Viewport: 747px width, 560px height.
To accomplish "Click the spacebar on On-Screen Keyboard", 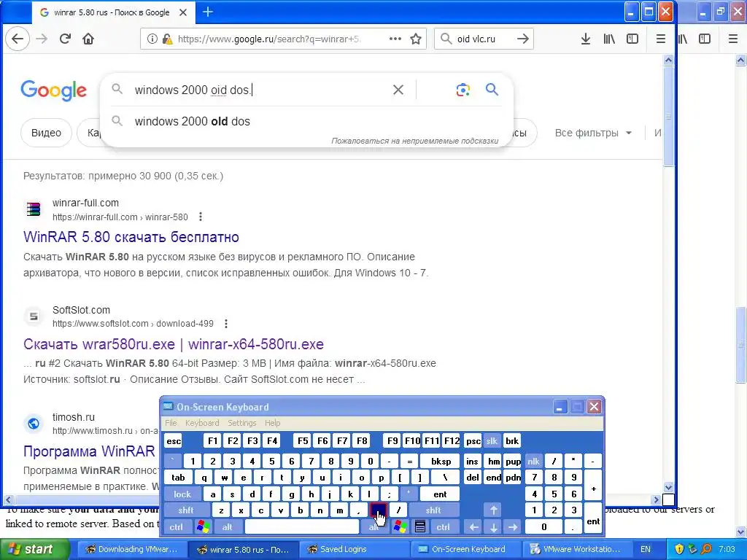I will point(301,526).
